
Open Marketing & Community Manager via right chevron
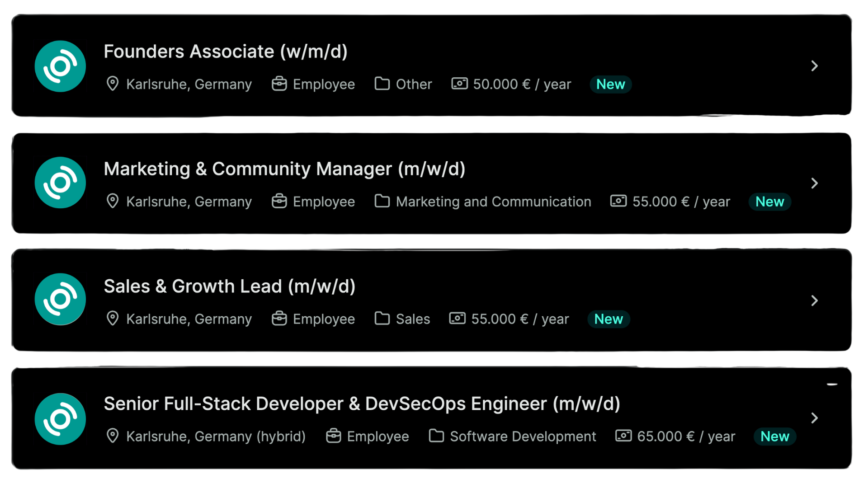click(x=814, y=183)
